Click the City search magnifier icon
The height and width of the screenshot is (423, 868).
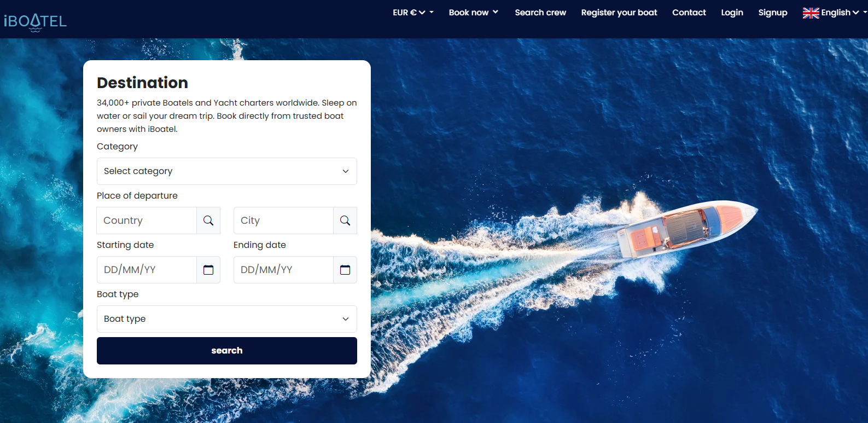pyautogui.click(x=345, y=221)
